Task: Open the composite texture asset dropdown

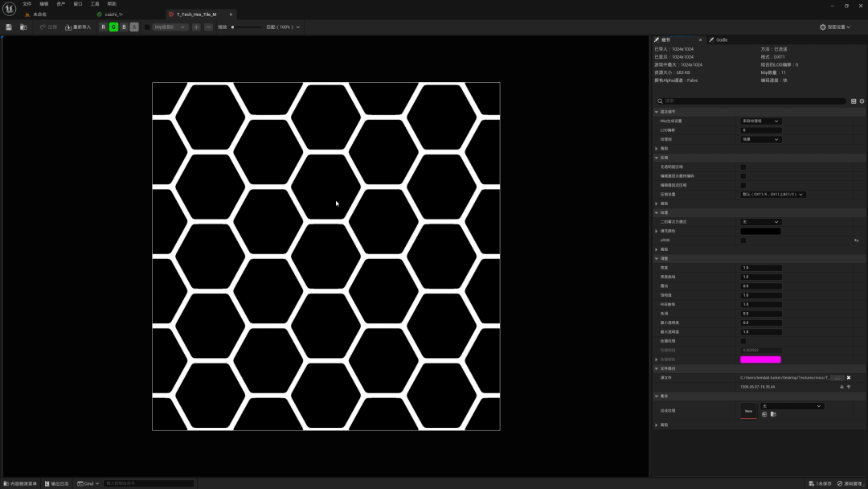Action: click(x=792, y=406)
